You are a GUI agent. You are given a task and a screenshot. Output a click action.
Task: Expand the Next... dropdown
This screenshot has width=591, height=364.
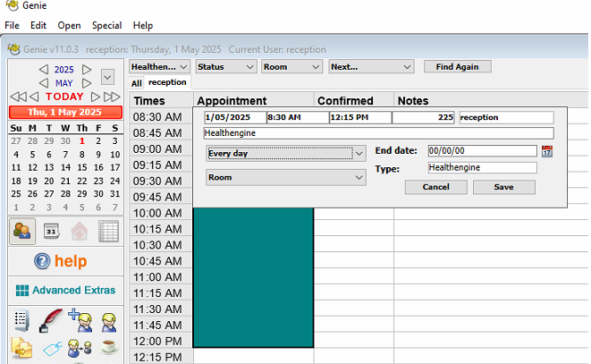coord(371,66)
